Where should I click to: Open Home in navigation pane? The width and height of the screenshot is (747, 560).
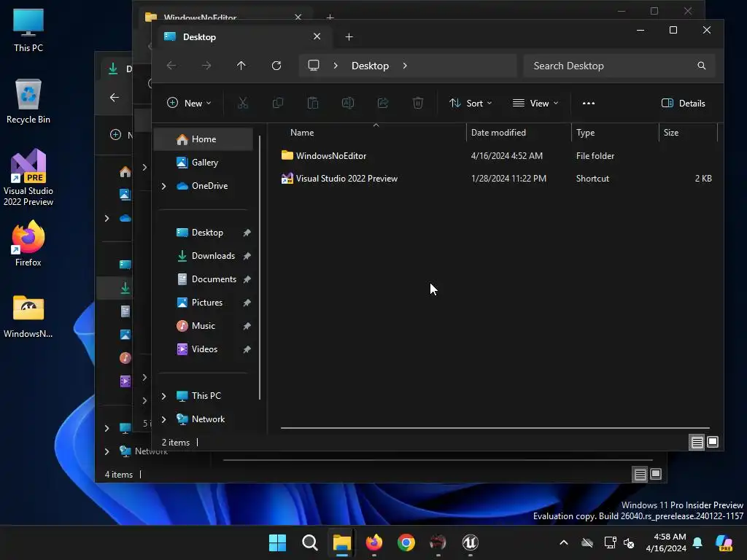click(204, 139)
